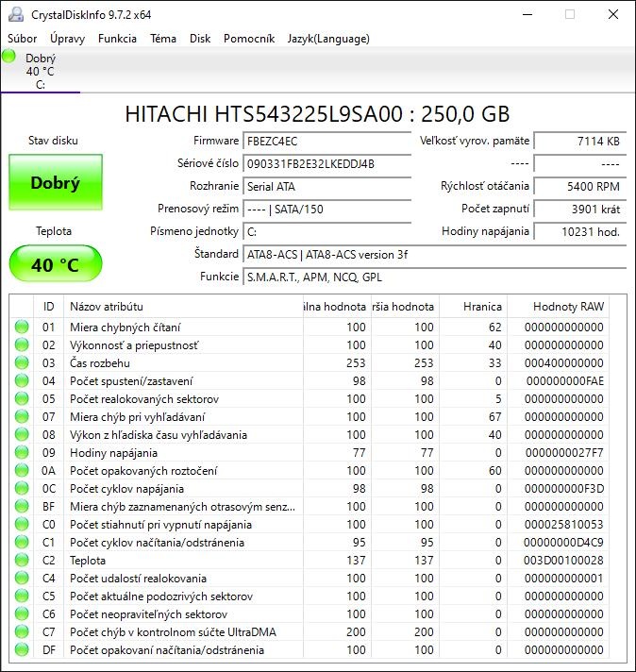Click the Prenosový režim field SATA/150
Screen dimensions: 636x672
click(x=327, y=209)
